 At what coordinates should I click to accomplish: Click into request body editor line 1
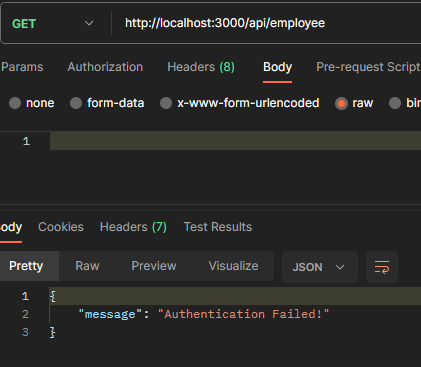click(x=235, y=141)
